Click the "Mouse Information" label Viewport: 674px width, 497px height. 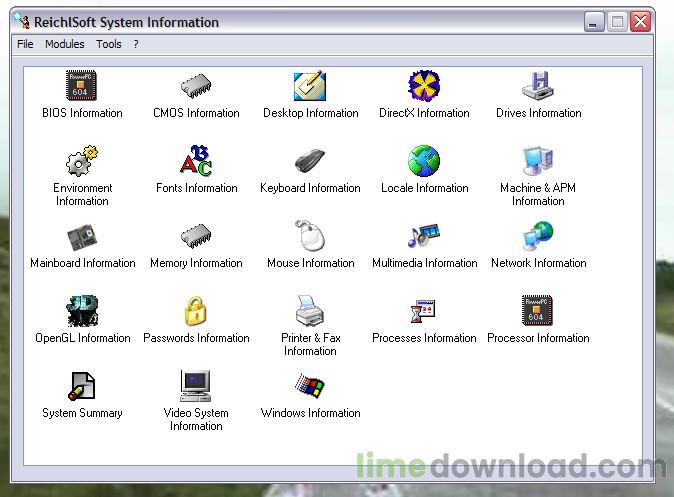[x=310, y=263]
